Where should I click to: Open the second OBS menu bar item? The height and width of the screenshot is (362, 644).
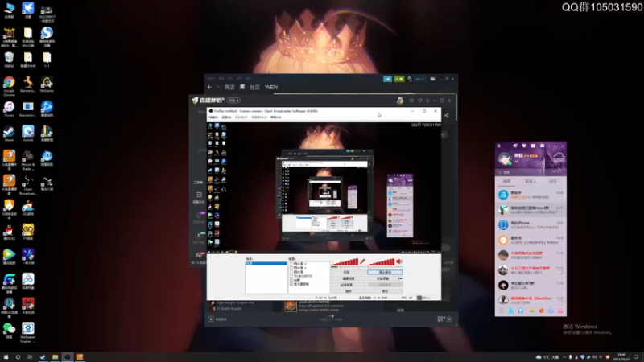click(x=226, y=117)
